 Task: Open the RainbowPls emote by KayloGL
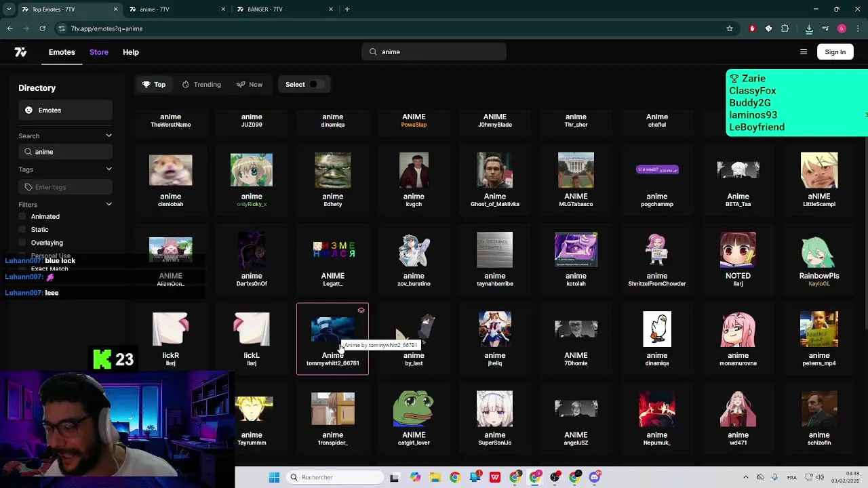click(x=819, y=260)
